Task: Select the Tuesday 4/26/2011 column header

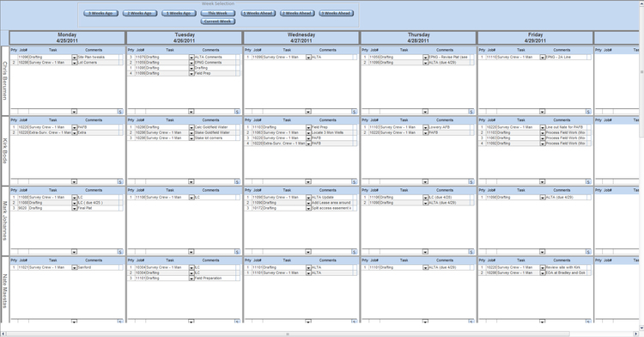Action: coord(185,38)
